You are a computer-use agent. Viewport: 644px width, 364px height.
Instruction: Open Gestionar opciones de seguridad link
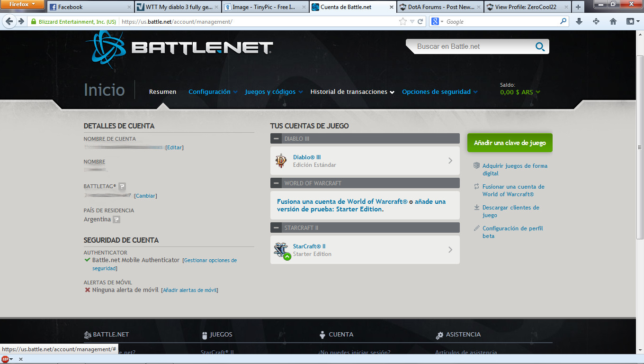click(x=164, y=264)
